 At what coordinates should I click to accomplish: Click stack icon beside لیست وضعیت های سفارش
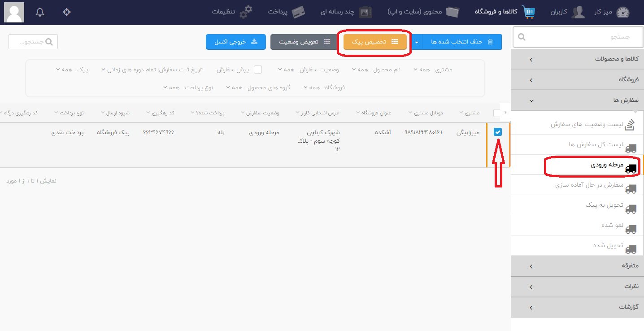[631, 124]
